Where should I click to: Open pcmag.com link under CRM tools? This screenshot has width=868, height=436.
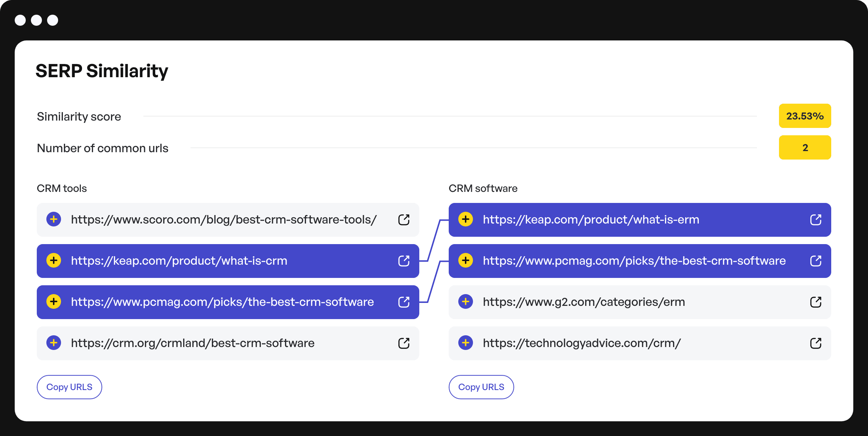404,302
